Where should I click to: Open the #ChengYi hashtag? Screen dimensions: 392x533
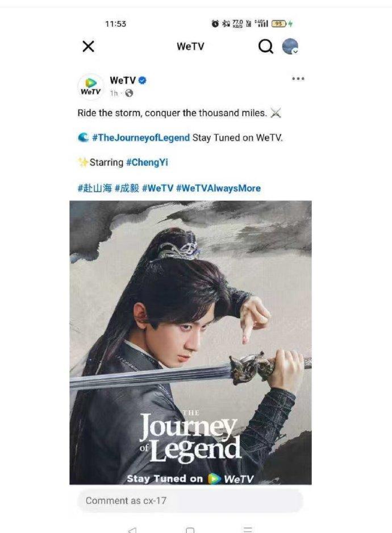click(x=147, y=163)
